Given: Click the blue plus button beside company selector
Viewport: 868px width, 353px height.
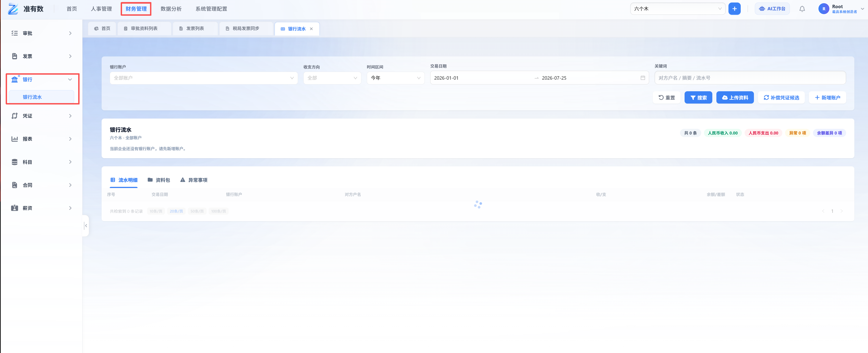Looking at the screenshot, I should click(734, 9).
